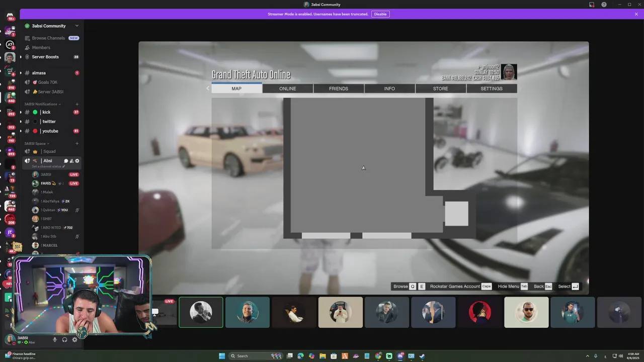Click the Select prompt in GTA menu
Screen dimensions: 644x362
coord(569,286)
